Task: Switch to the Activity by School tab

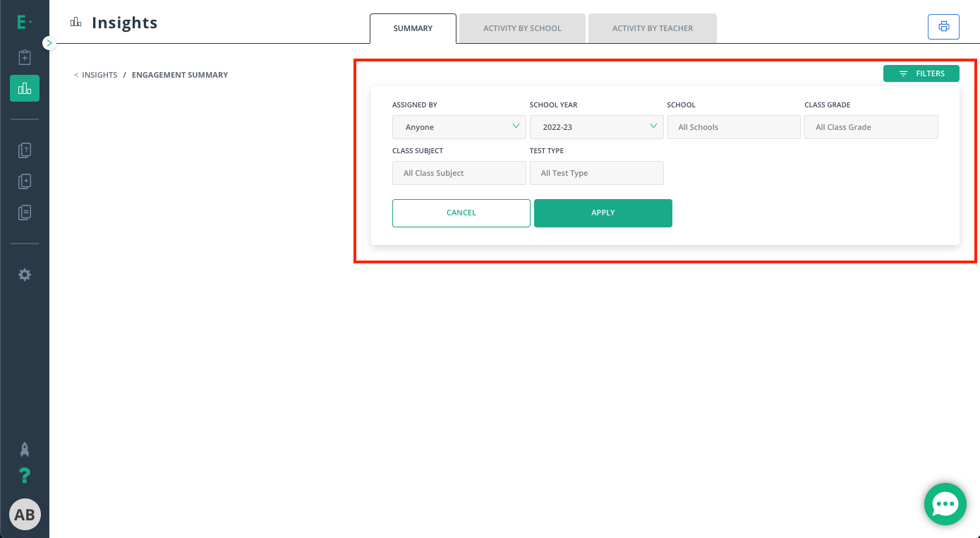Action: point(522,28)
